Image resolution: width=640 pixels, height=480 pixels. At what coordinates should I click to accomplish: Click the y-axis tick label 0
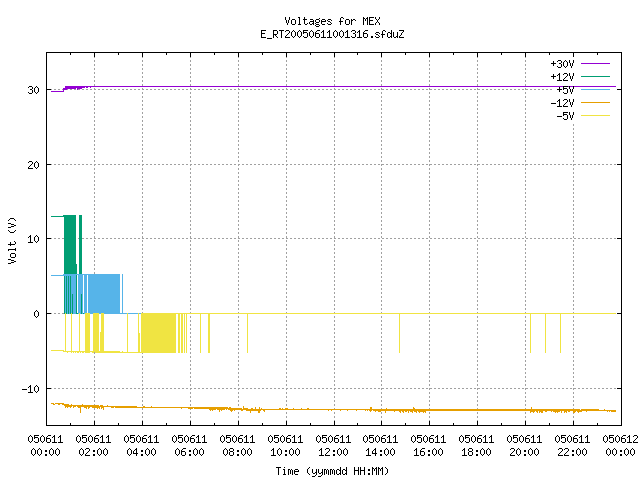36,314
